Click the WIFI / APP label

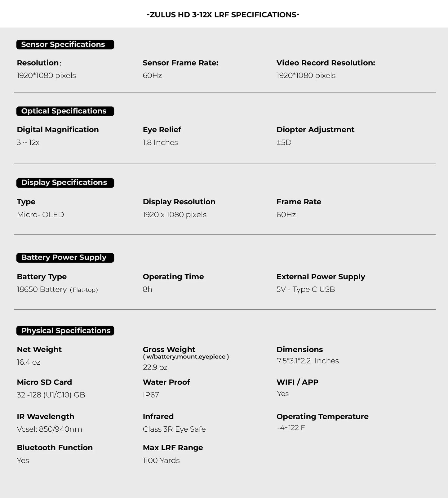point(297,382)
